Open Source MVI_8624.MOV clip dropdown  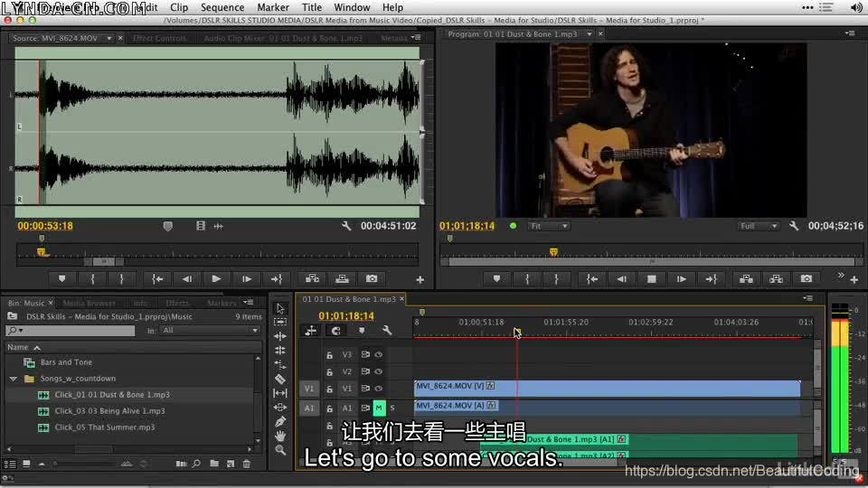coord(109,38)
